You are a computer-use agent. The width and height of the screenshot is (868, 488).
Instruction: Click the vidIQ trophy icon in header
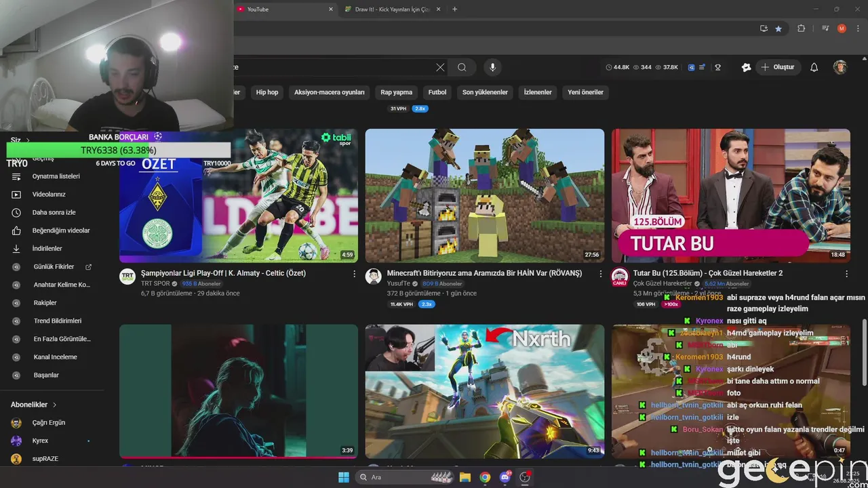pyautogui.click(x=717, y=67)
